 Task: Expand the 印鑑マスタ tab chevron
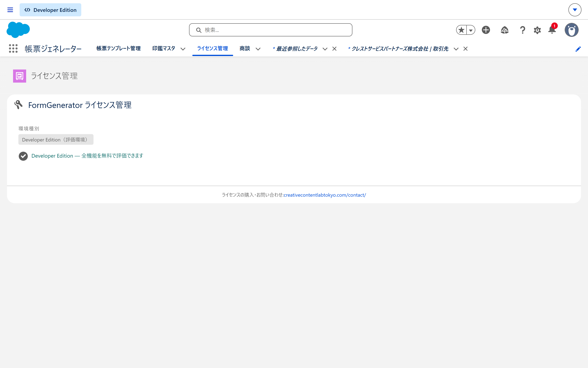pyautogui.click(x=183, y=49)
